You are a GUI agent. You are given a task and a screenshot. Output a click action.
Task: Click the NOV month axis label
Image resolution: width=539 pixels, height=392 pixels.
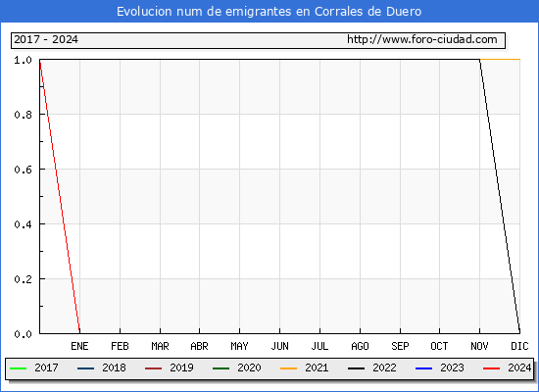click(x=479, y=346)
